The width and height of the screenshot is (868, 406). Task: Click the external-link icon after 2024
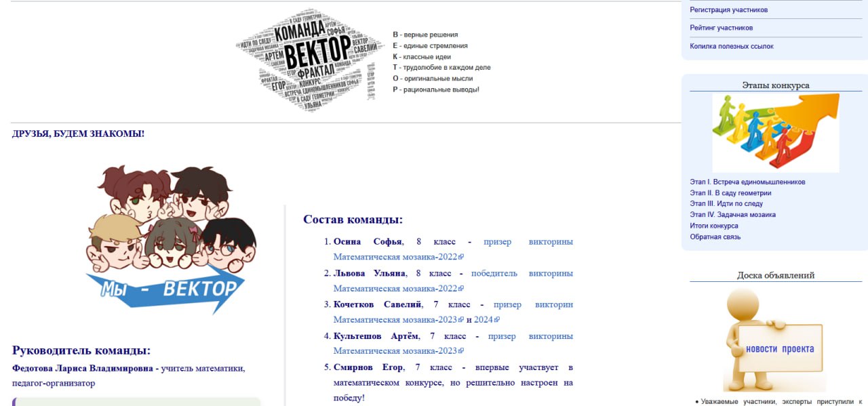pos(496,320)
